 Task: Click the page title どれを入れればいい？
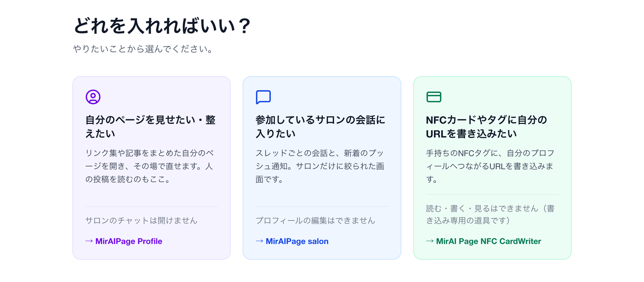pos(162,26)
